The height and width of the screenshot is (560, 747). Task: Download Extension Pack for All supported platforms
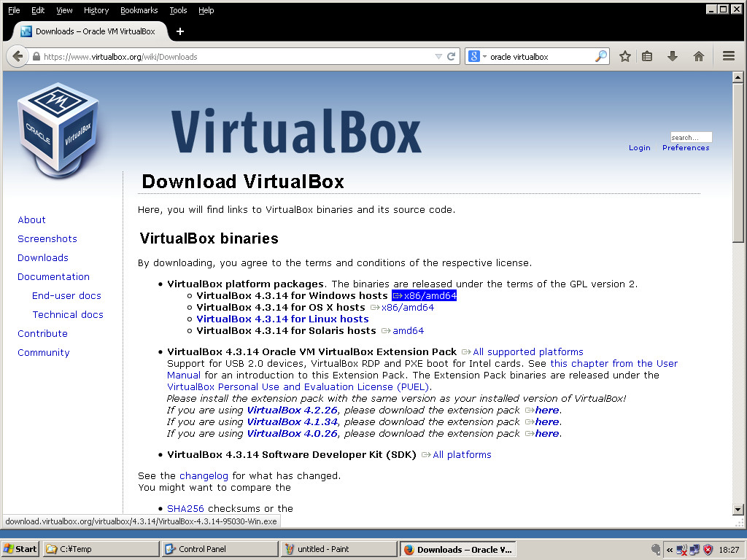[522, 352]
